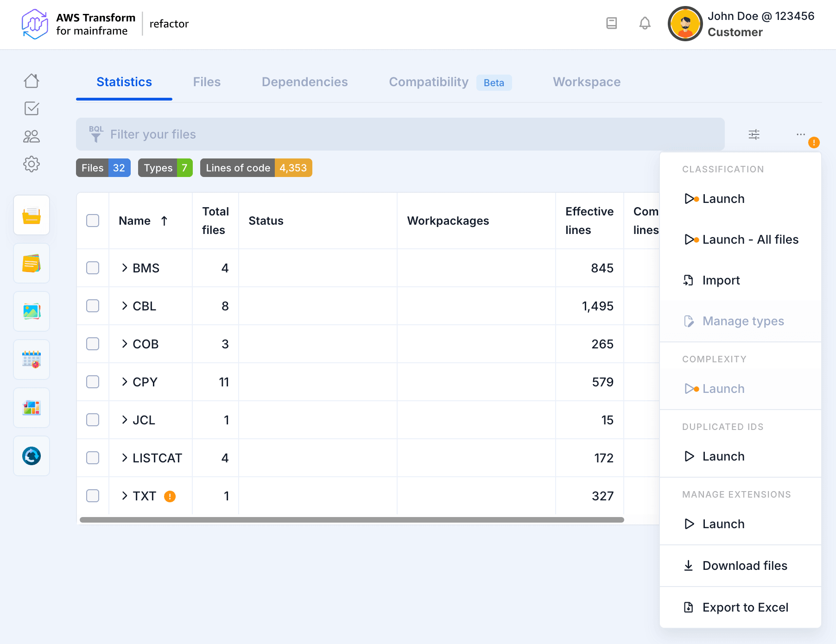The width and height of the screenshot is (836, 644).
Task: Click the home icon in sidebar
Action: tap(32, 81)
